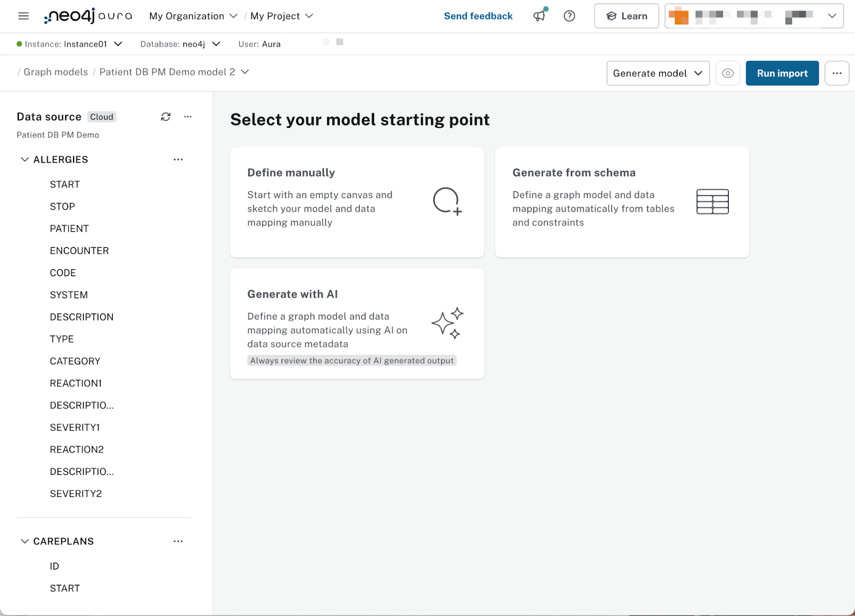Refresh the data source
The image size is (855, 616).
(166, 116)
